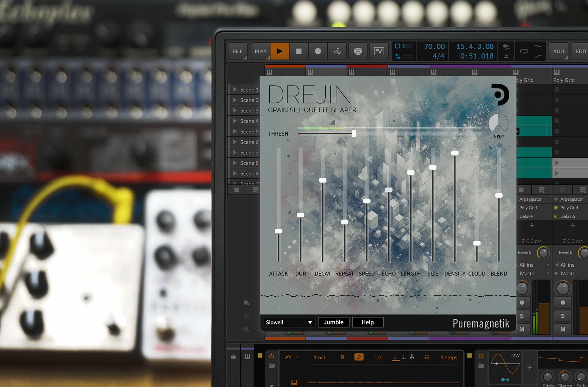Click the Reverb send knob
The image size is (588, 387).
543,253
